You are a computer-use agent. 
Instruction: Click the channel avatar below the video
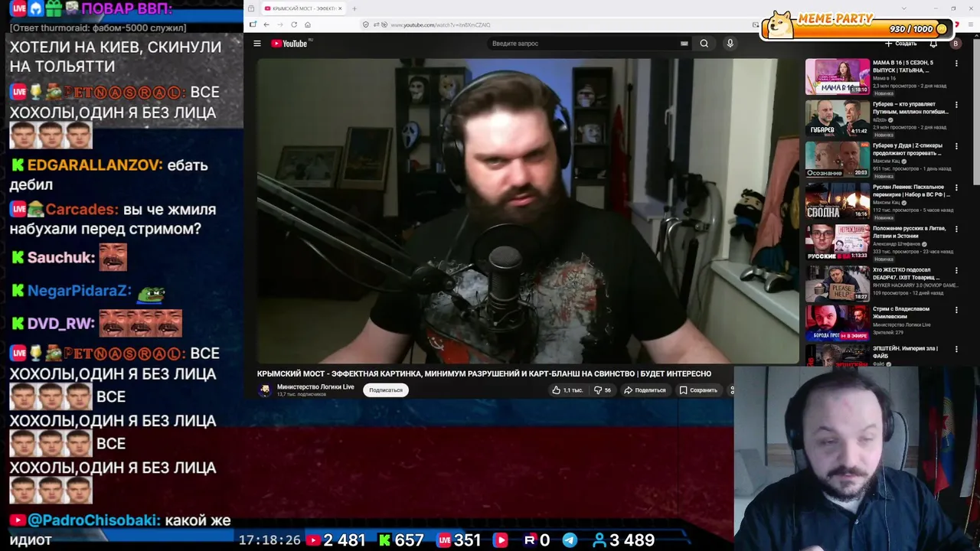(x=265, y=390)
